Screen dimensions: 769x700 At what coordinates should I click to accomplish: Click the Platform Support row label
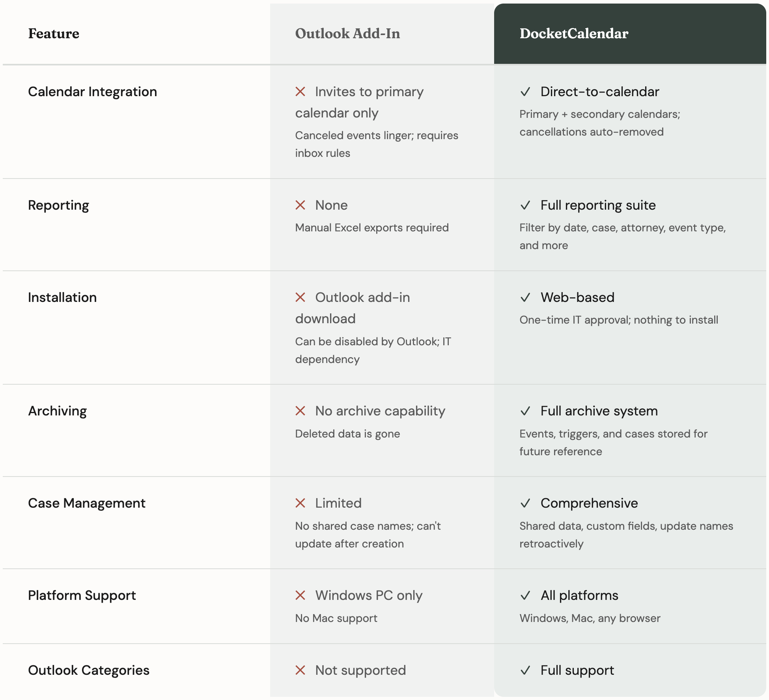[x=82, y=596]
